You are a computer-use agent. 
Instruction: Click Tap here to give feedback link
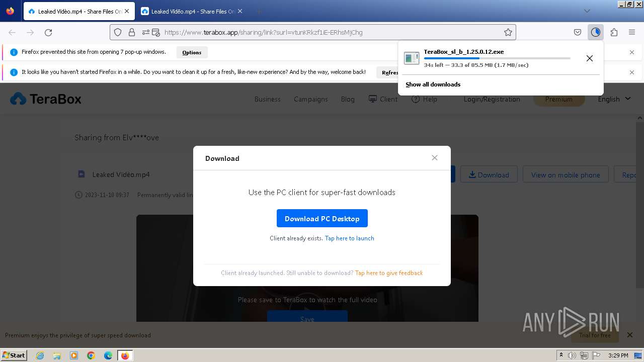(x=389, y=273)
